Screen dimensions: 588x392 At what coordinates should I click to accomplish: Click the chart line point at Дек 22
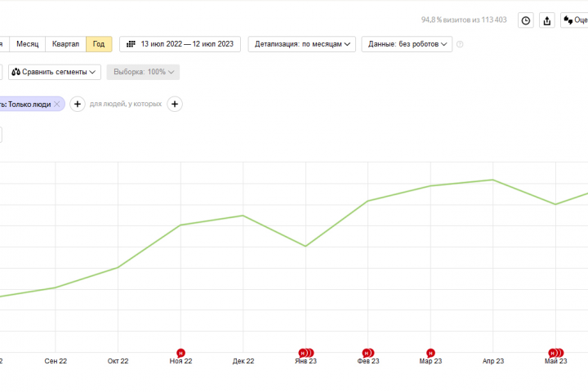click(x=243, y=216)
